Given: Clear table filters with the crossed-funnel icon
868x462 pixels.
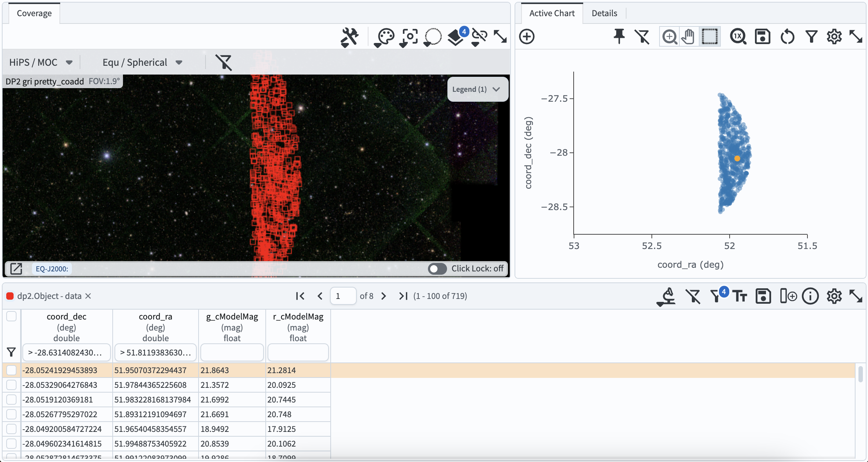Looking at the screenshot, I should pyautogui.click(x=693, y=296).
